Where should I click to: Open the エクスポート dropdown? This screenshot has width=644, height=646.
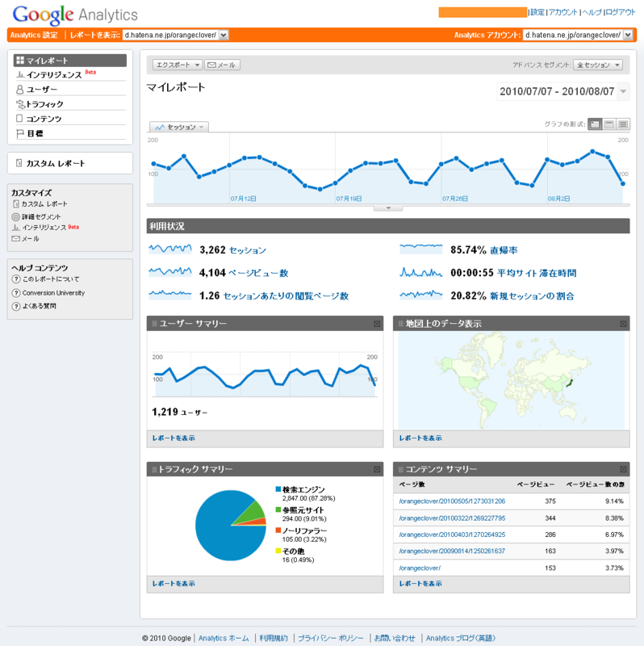pyautogui.click(x=178, y=65)
